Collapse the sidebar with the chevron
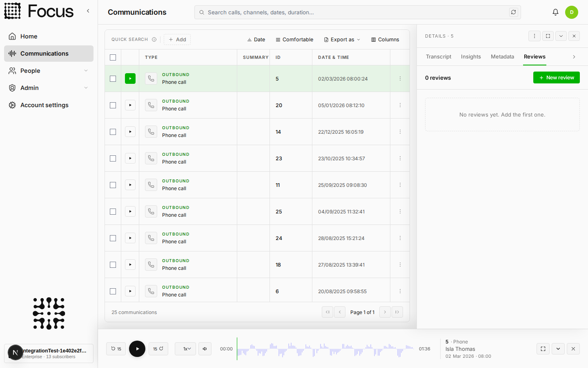This screenshot has width=588, height=368. 88,11
